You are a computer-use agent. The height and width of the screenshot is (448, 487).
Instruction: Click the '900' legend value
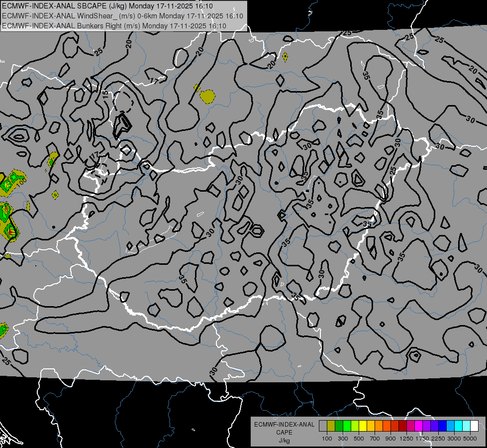point(390,439)
